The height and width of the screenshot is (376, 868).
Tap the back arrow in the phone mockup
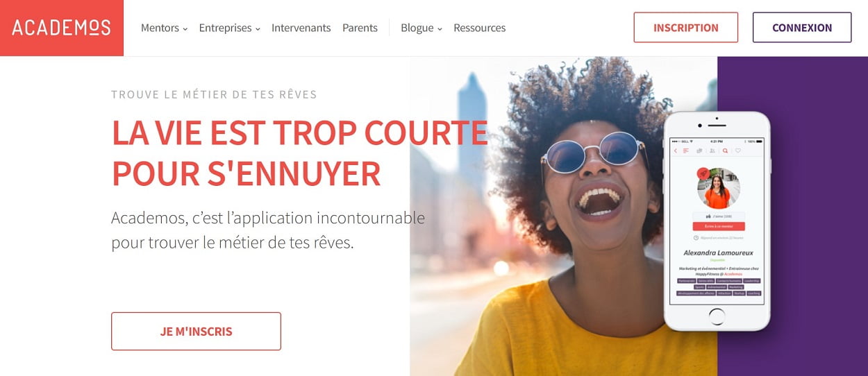point(676,151)
